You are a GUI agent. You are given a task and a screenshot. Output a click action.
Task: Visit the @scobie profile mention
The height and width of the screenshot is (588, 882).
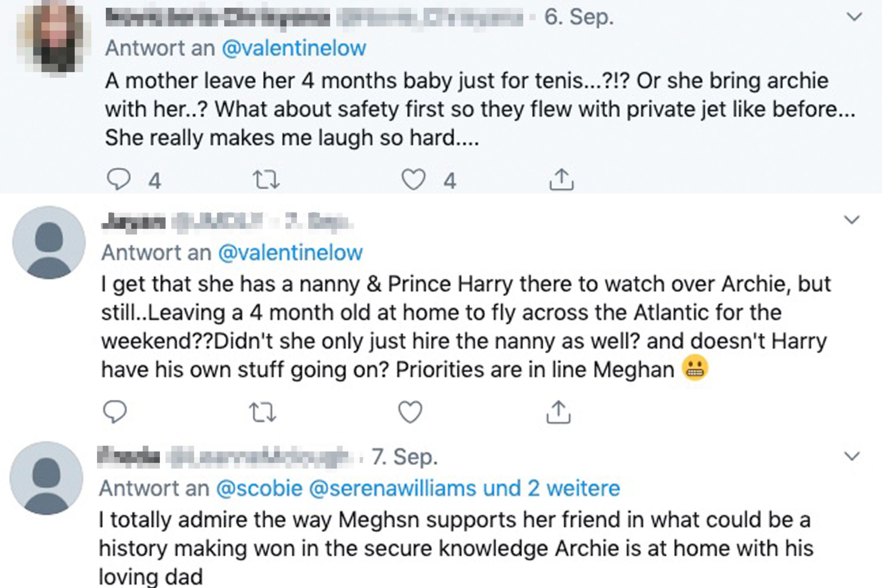259,488
